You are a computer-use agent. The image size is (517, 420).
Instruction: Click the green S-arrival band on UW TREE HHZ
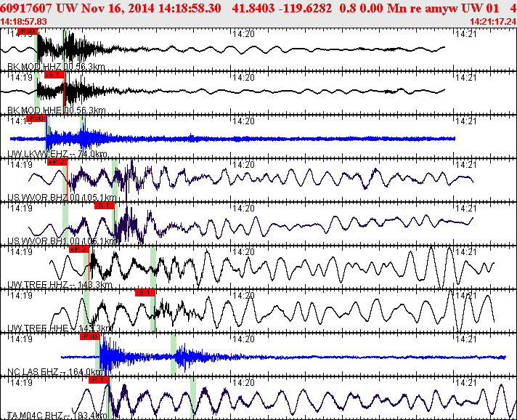[153, 267]
